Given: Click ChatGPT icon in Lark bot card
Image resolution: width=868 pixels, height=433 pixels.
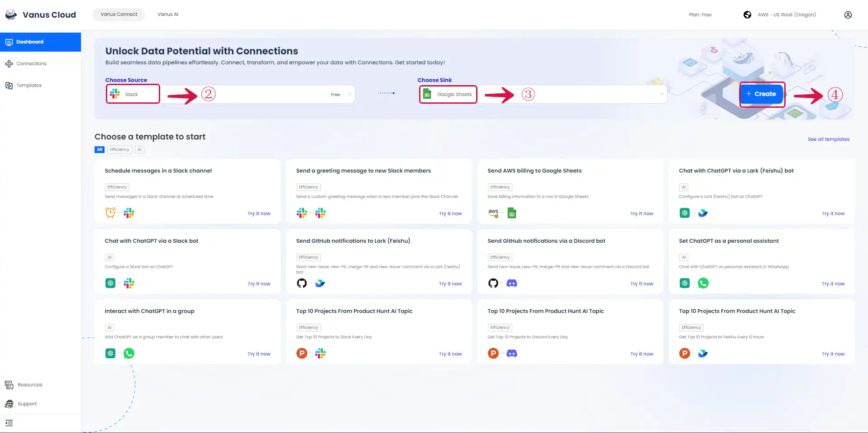Looking at the screenshot, I should 685,213.
